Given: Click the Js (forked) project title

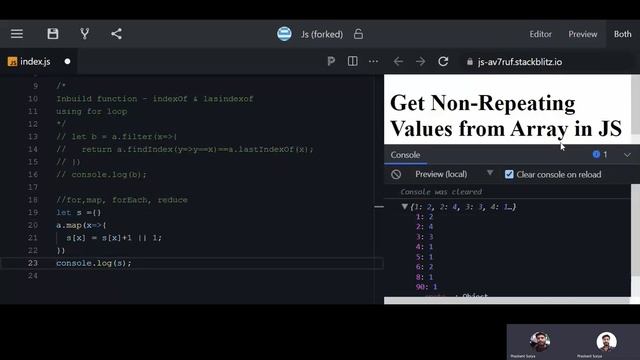Looking at the screenshot, I should 322,34.
